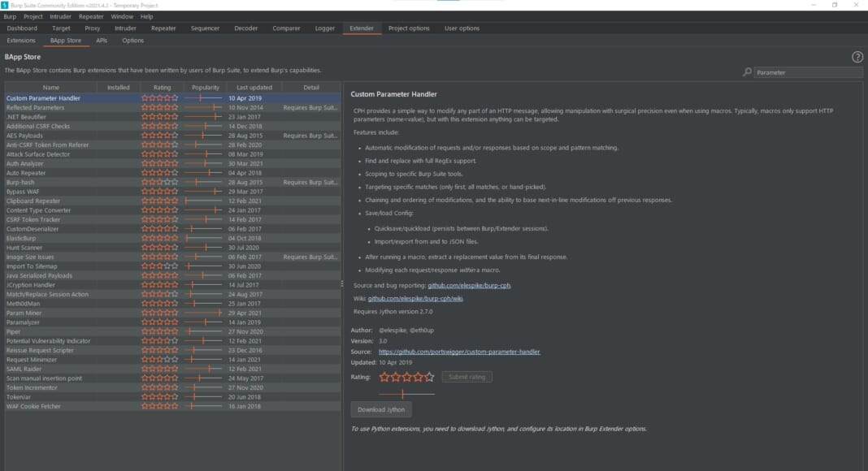
Task: Sort list by Popularity column header
Action: [205, 87]
